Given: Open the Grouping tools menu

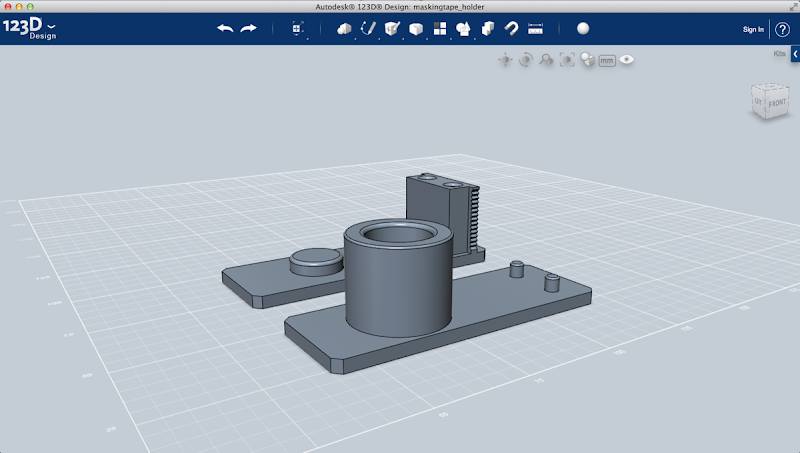Looking at the screenshot, I should [x=463, y=29].
